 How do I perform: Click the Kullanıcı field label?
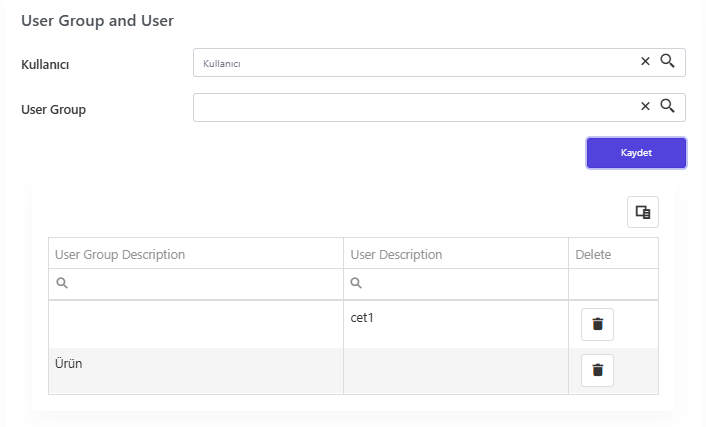[x=45, y=64]
